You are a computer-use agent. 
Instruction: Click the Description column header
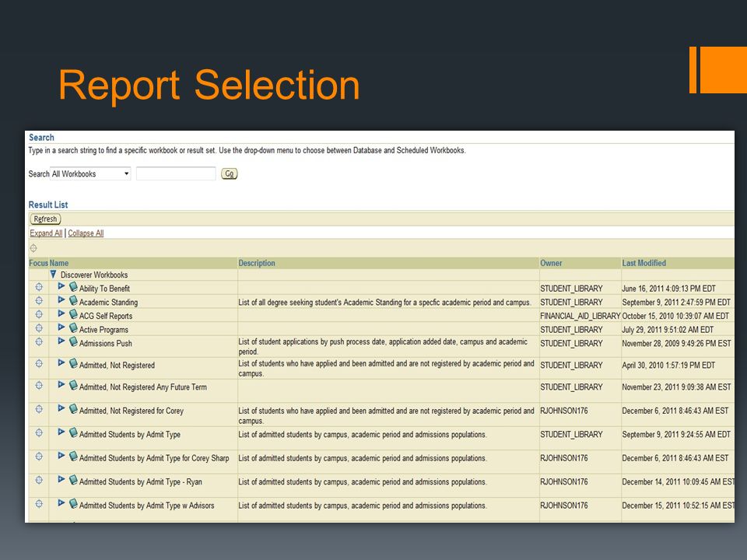257,263
